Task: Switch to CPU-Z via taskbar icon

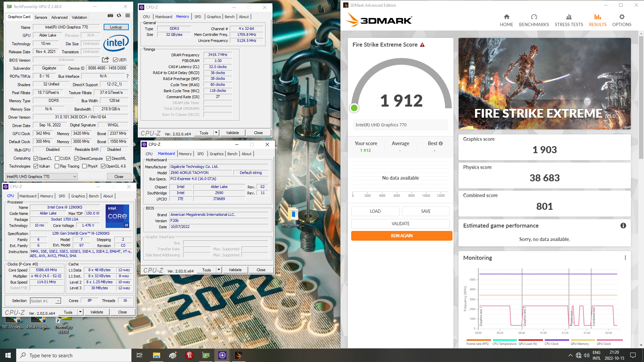Action: pos(222,355)
